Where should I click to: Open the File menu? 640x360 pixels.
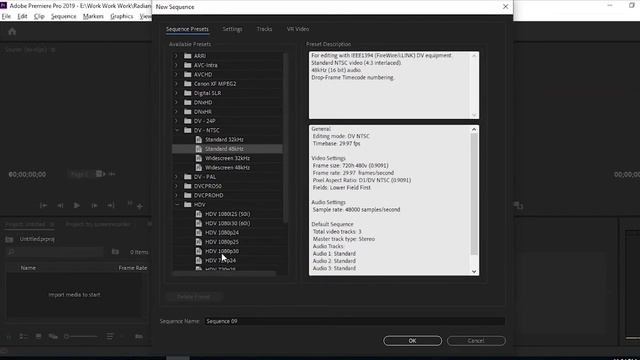pyautogui.click(x=6, y=16)
